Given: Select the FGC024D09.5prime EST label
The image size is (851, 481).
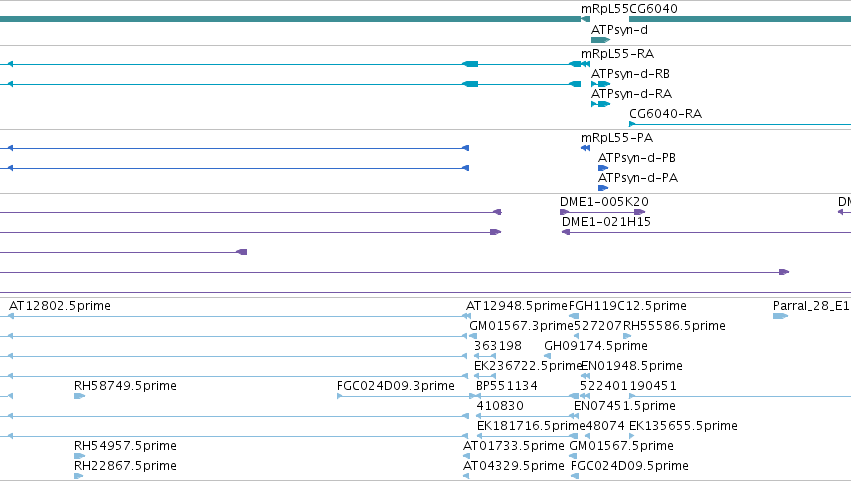Looking at the screenshot, I should click(x=630, y=466).
